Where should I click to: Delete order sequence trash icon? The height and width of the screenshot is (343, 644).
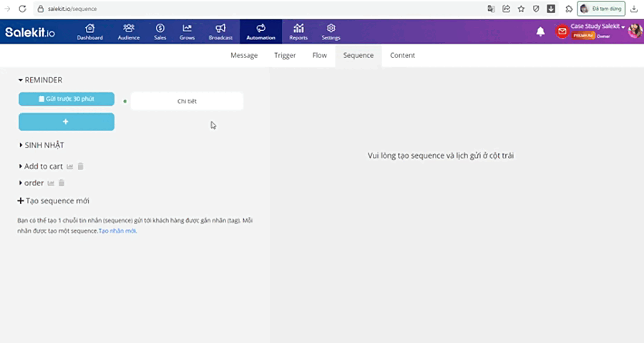(x=62, y=183)
